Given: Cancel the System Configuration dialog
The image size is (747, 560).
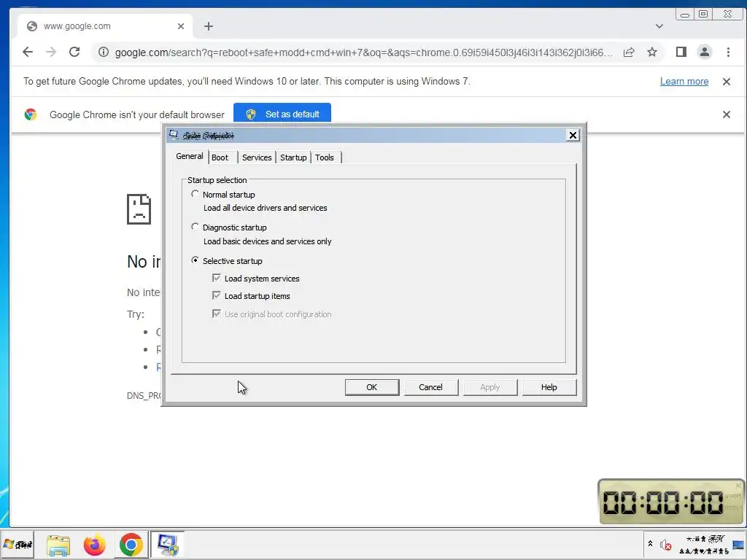Looking at the screenshot, I should (x=430, y=387).
